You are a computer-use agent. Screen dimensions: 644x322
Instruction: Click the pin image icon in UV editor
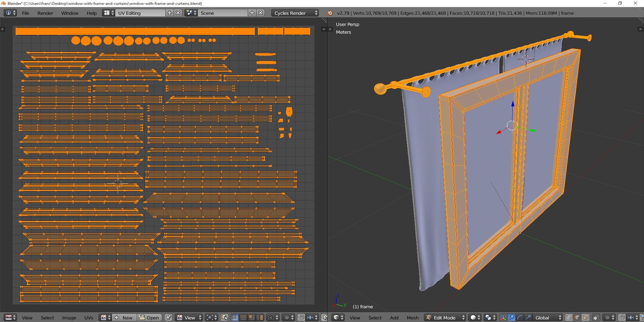coord(168,318)
